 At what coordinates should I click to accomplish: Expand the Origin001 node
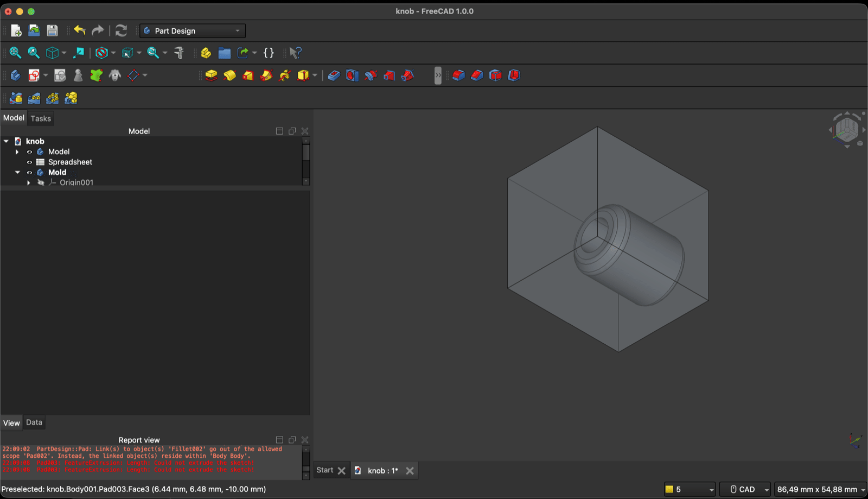pos(29,183)
